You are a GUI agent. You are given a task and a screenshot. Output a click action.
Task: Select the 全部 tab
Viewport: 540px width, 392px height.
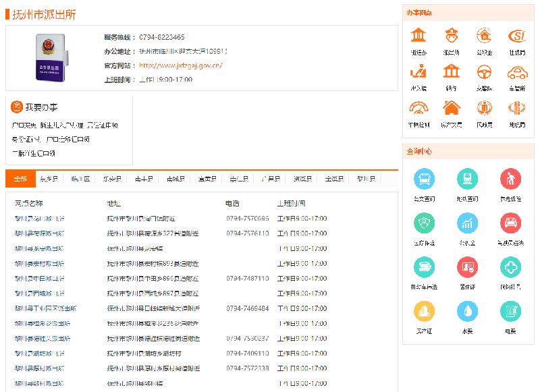pyautogui.click(x=20, y=179)
